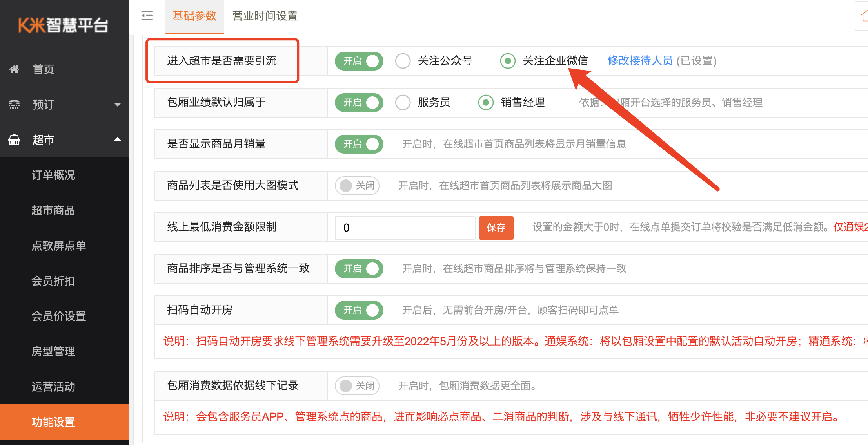Click the 商品排序是否与管理系统一致 label
The image size is (868, 445).
[238, 268]
